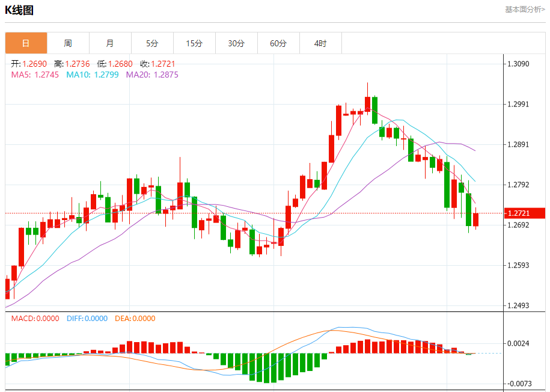Open the 5分 interval tab
The height and width of the screenshot is (392, 550).
(x=152, y=43)
